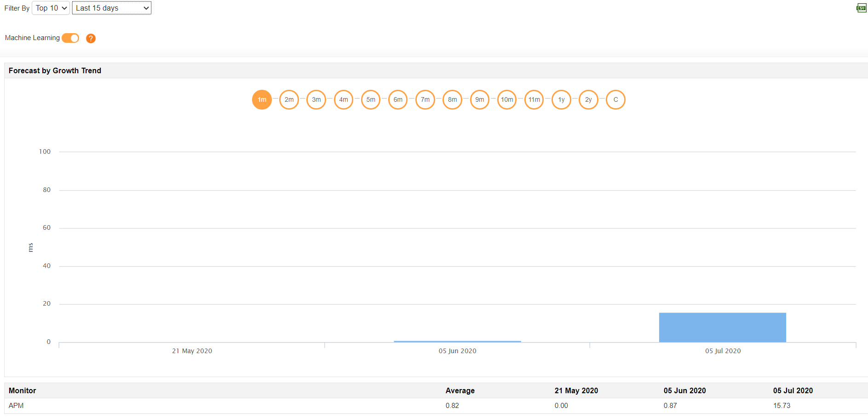Select the 1m forecast period

(x=262, y=99)
